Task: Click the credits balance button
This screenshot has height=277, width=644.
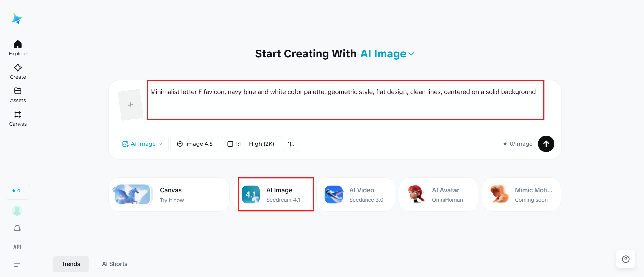Action: tap(17, 191)
